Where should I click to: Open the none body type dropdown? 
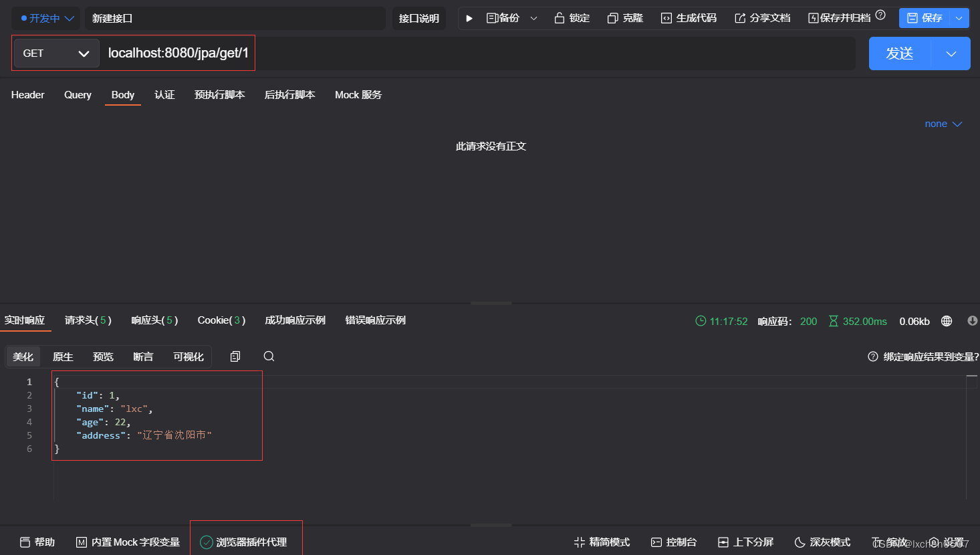pyautogui.click(x=943, y=124)
